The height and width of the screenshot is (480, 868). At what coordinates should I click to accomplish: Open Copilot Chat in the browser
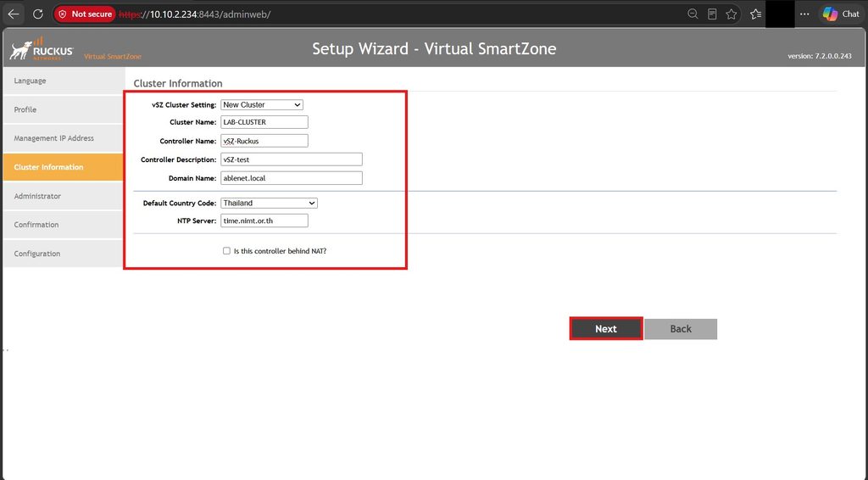tap(841, 14)
